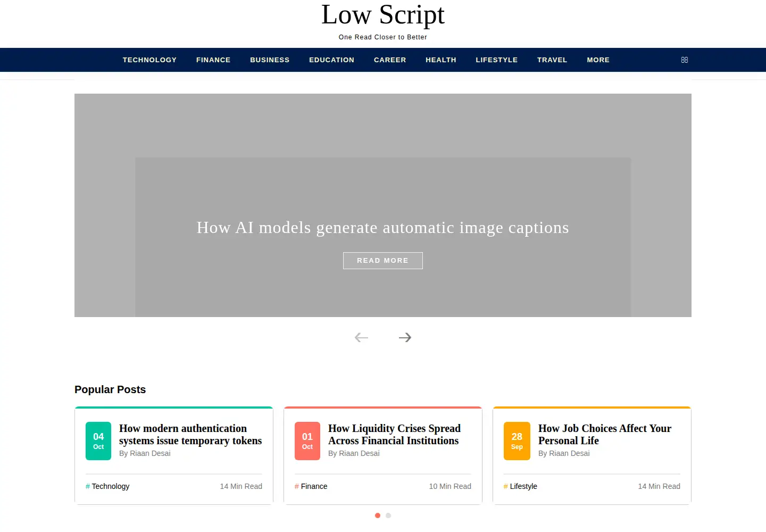Open the Liquidity Crises post title

pyautogui.click(x=394, y=435)
